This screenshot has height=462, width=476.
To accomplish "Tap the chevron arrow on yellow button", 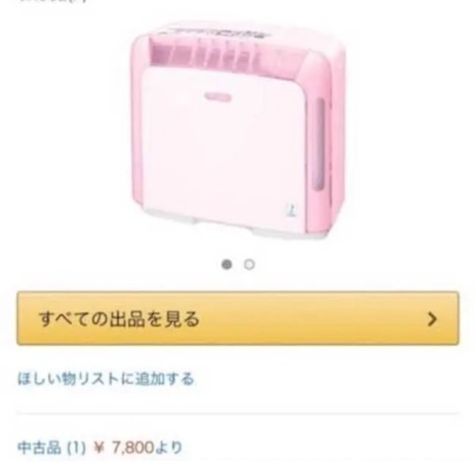I will tap(432, 319).
